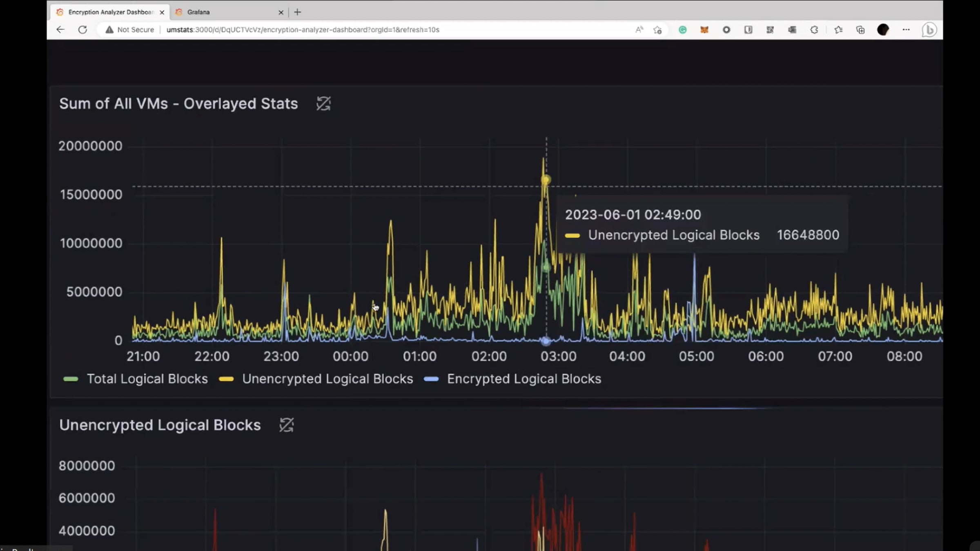Viewport: 980px width, 551px height.
Task: Open Sum of All VMs panel title menu
Action: [x=178, y=104]
